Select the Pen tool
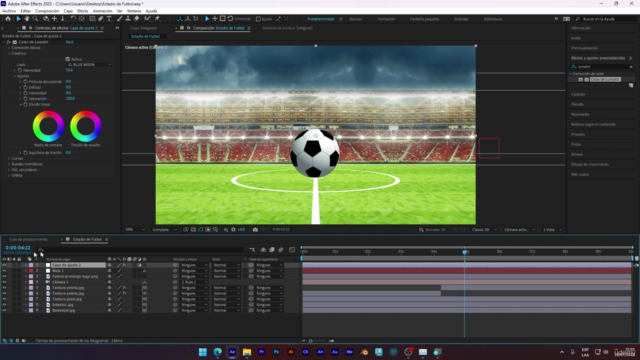This screenshot has height=360, width=640. click(x=100, y=19)
